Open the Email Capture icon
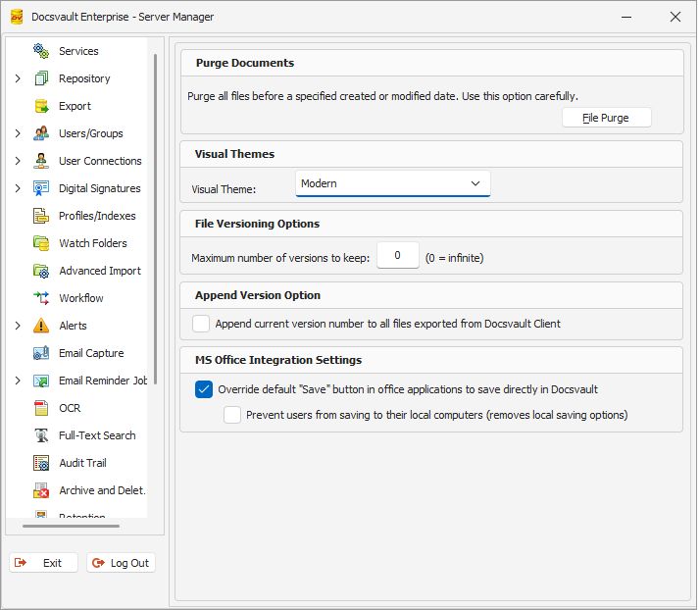 [41, 353]
